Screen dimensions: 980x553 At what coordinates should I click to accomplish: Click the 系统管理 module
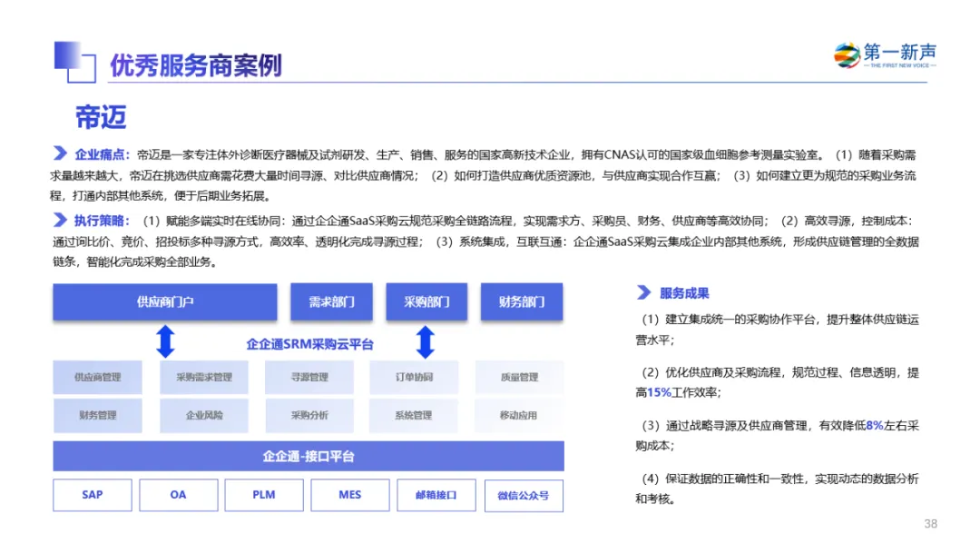click(414, 415)
